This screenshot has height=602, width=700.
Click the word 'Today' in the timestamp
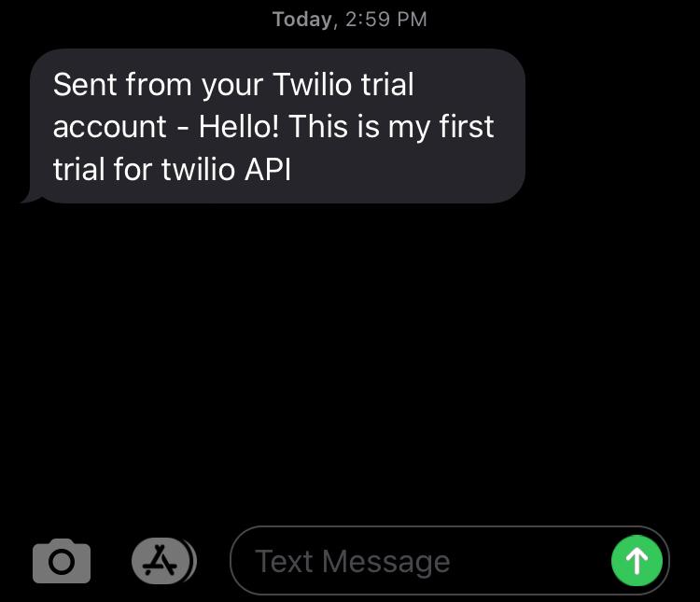(302, 20)
